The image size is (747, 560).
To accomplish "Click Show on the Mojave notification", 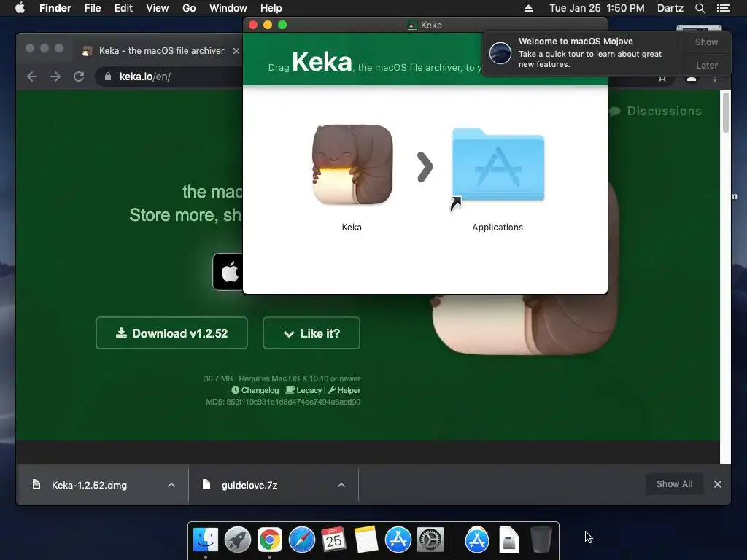I will pyautogui.click(x=706, y=42).
